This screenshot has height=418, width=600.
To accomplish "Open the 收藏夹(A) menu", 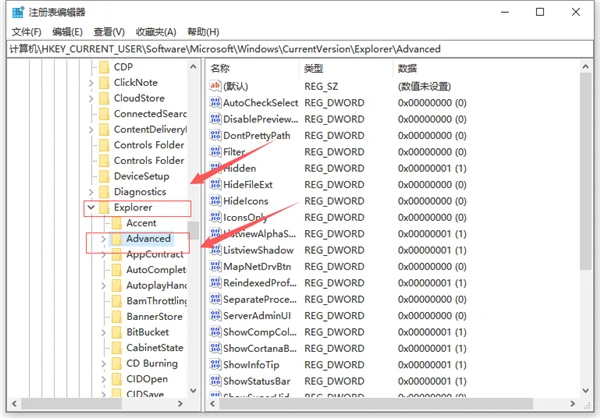I will point(156,32).
